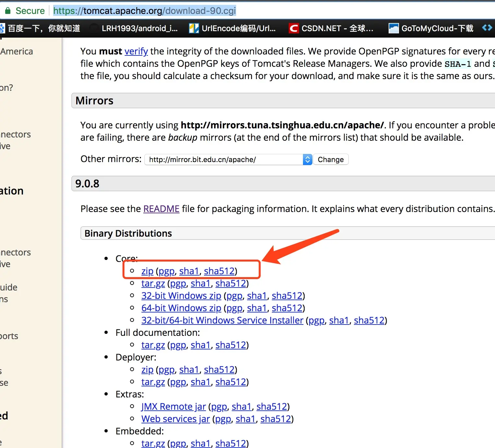Open sha512 checksum for Core zip

(x=219, y=271)
